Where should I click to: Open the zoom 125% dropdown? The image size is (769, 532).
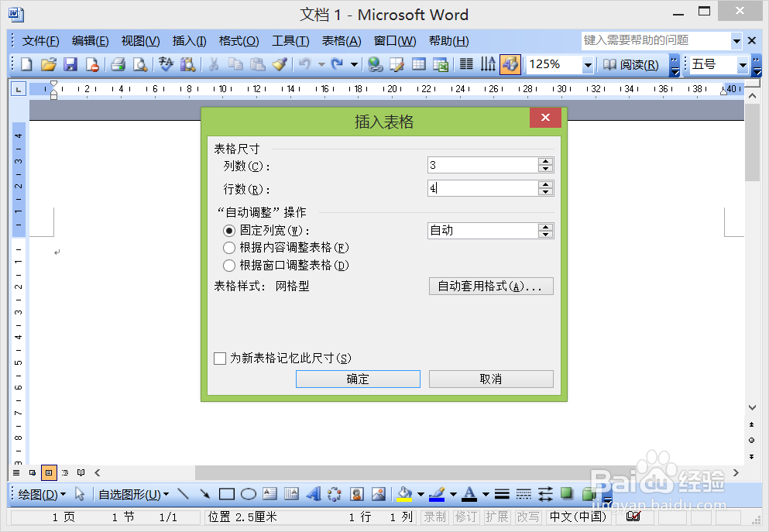588,65
